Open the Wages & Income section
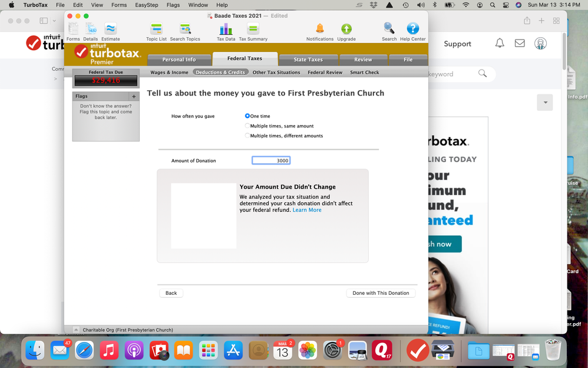 (169, 72)
